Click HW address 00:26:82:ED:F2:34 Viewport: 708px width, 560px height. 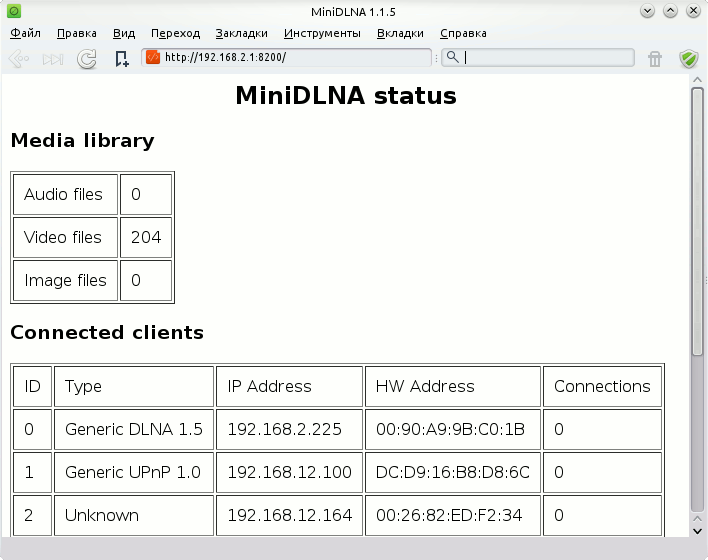[x=449, y=515]
